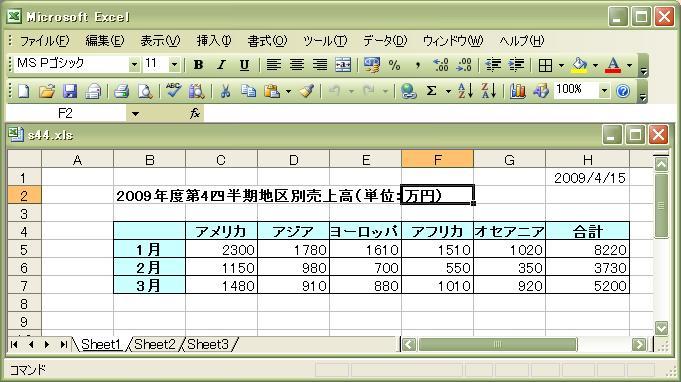The height and width of the screenshot is (382, 681).
Task: Click the Percent Style icon
Action: point(394,65)
